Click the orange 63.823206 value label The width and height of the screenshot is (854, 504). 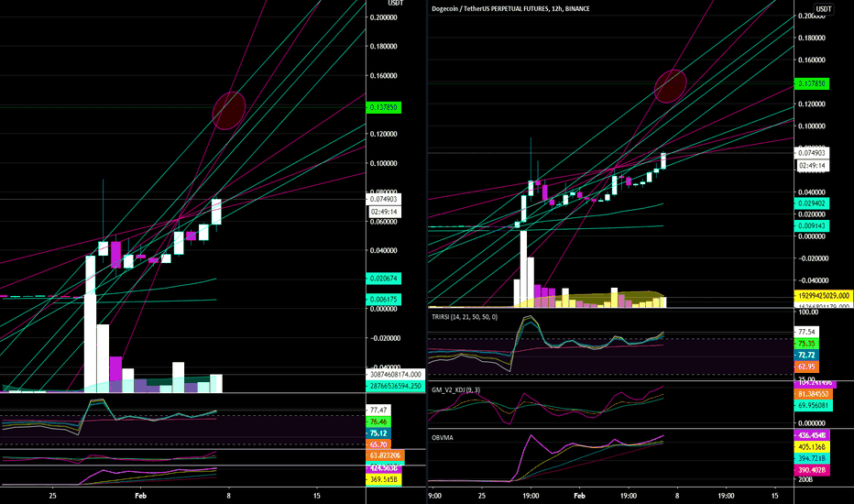386,455
